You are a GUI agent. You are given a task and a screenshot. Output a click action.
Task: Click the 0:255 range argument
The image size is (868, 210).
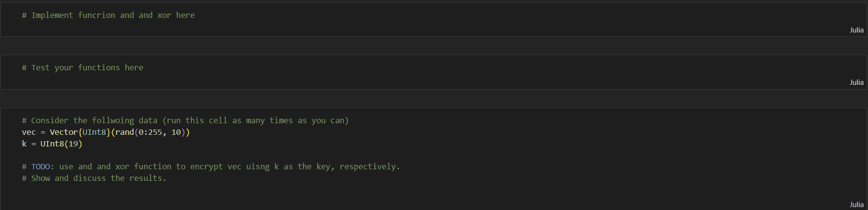point(150,132)
